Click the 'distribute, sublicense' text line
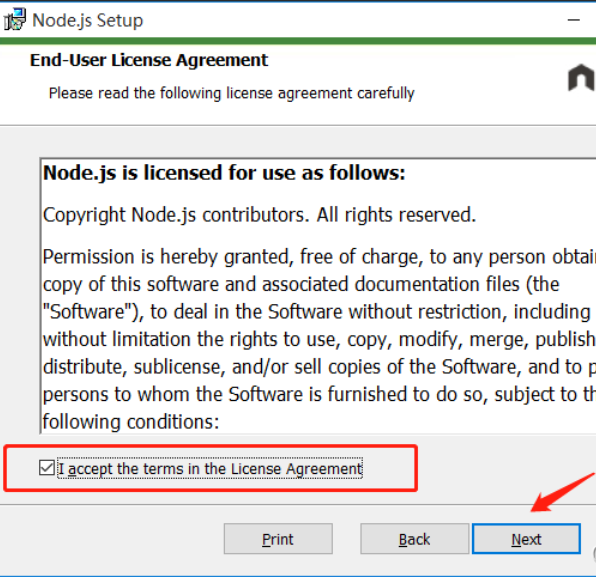 [319, 367]
